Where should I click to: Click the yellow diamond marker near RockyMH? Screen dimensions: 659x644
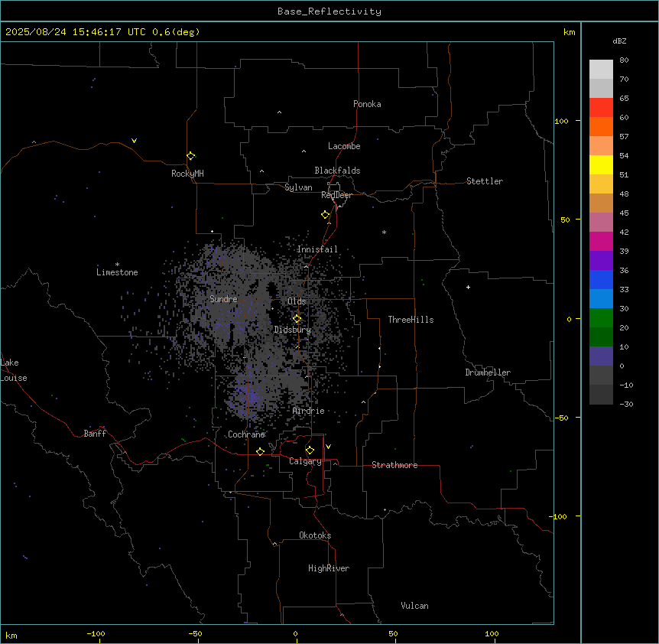(191, 156)
